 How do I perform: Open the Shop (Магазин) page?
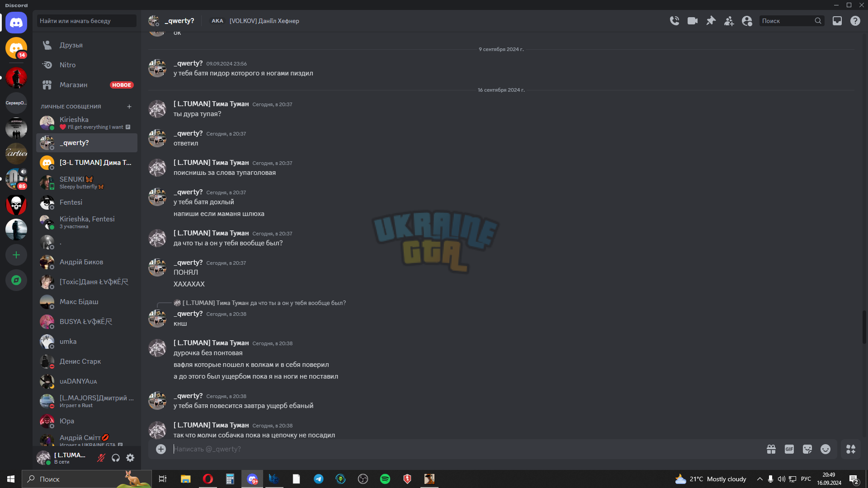(87, 85)
